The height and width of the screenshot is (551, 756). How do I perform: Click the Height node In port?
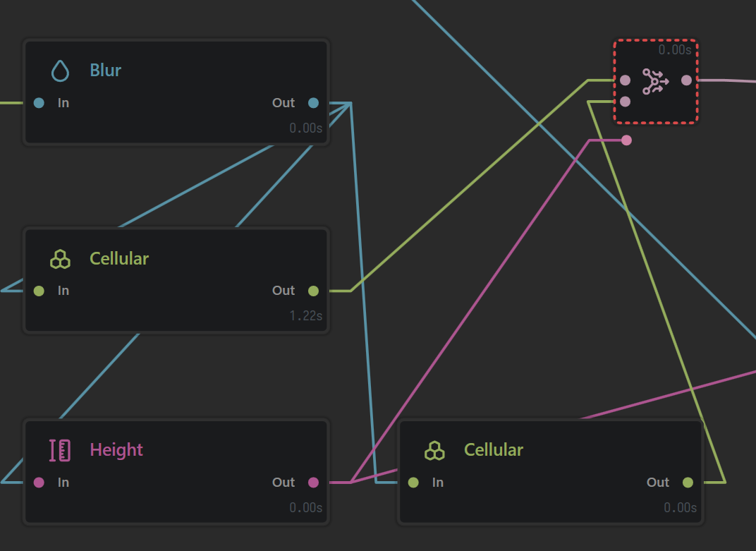coord(39,483)
